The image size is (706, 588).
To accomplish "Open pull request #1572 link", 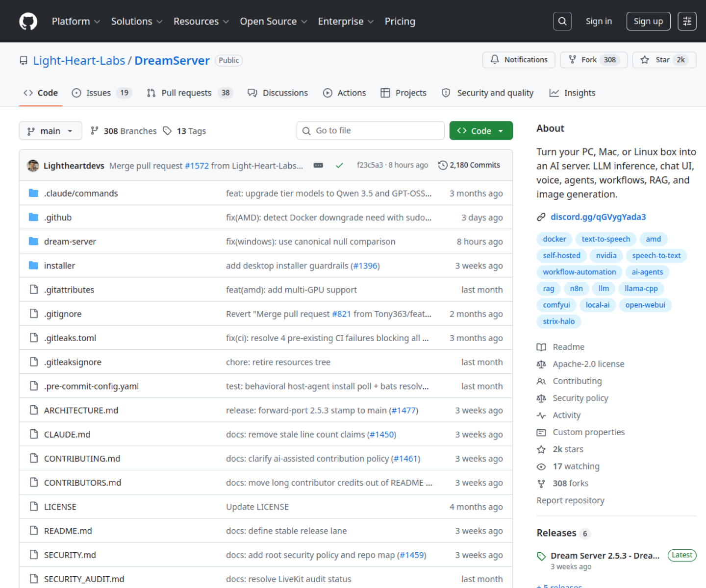I will [x=197, y=166].
